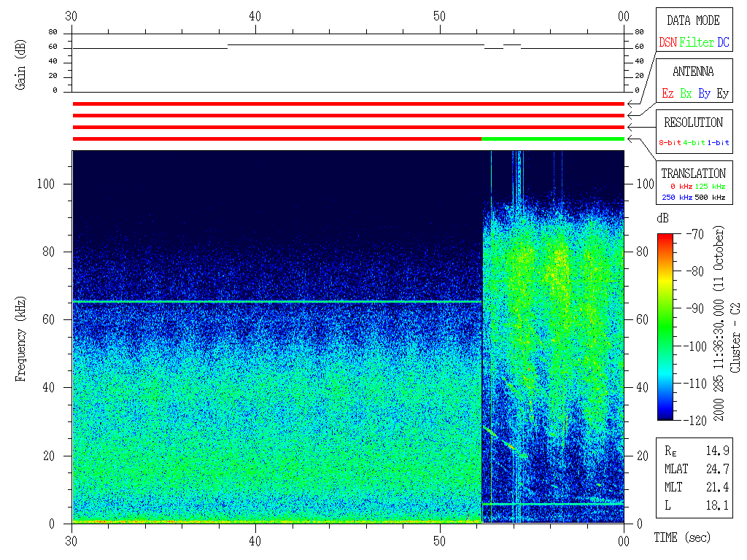This screenshot has height=560, width=747.
Task: Click the MLAT value 24.7
Action: [x=719, y=469]
